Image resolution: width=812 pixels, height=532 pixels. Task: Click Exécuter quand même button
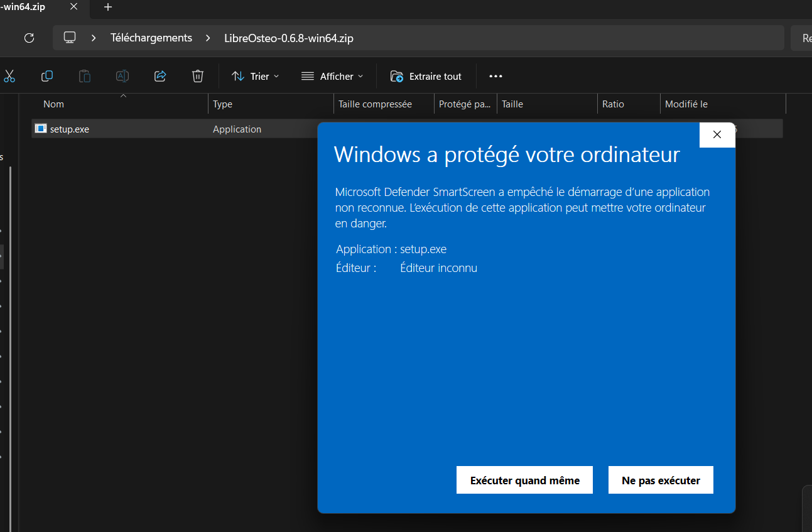[x=524, y=480]
